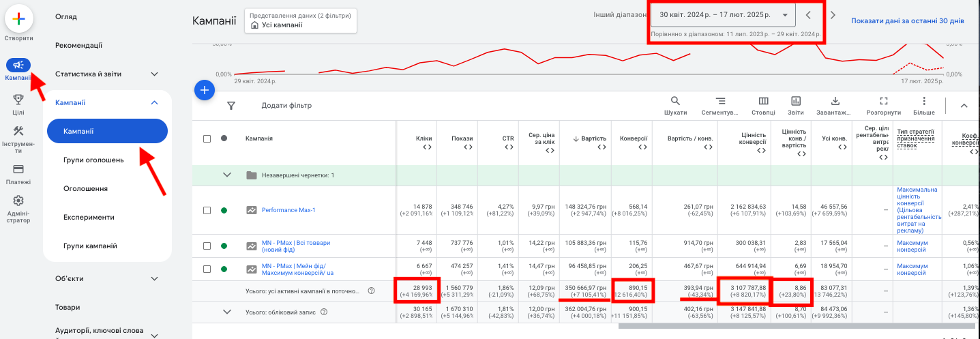980x339 pixels.
Task: Click the blue add campaign plus button
Action: [205, 90]
